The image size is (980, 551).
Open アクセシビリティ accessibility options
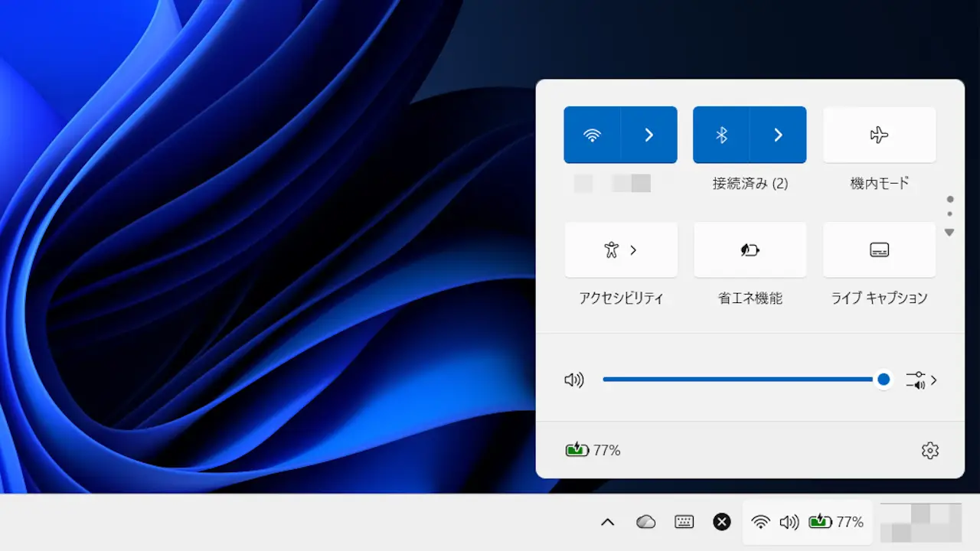(x=620, y=250)
